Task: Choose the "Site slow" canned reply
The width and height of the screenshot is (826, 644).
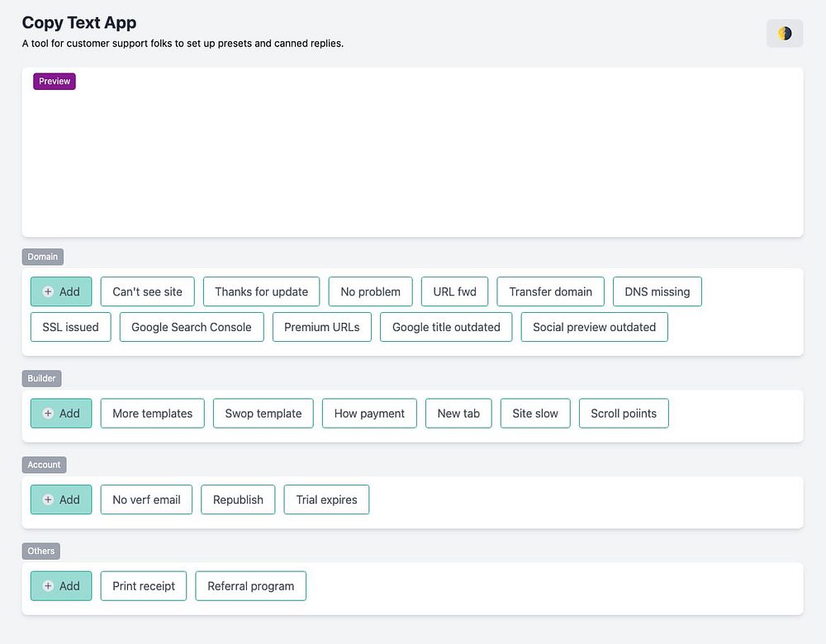Action: (x=535, y=414)
